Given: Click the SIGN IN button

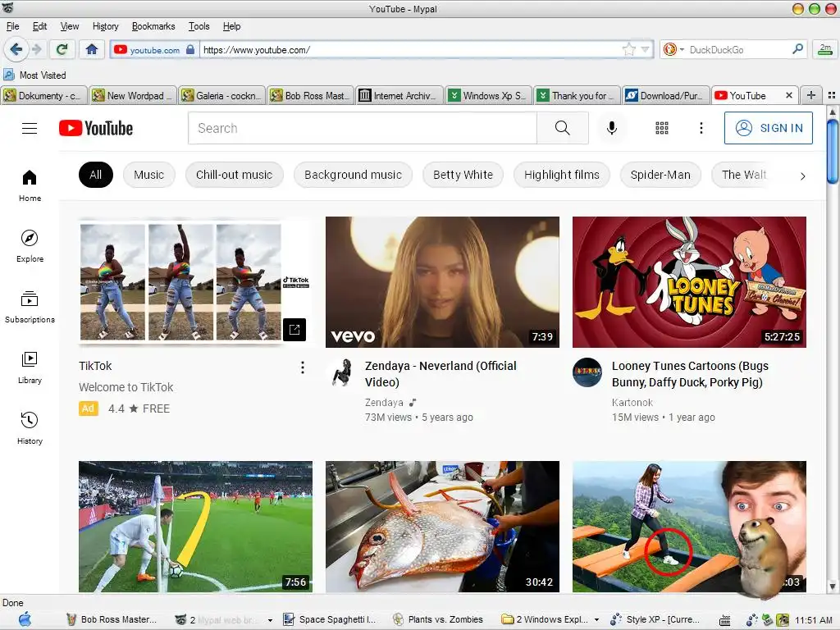Looking at the screenshot, I should pyautogui.click(x=768, y=128).
